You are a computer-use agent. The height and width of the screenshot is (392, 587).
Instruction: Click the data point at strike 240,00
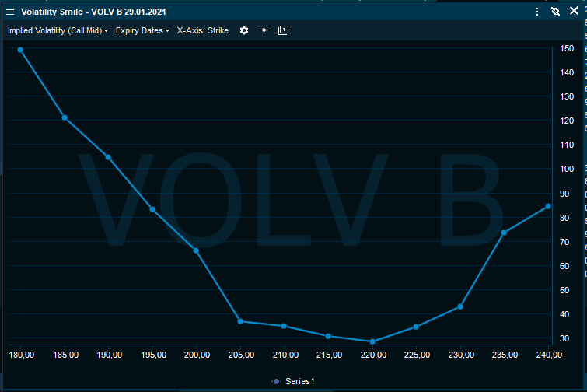[548, 206]
